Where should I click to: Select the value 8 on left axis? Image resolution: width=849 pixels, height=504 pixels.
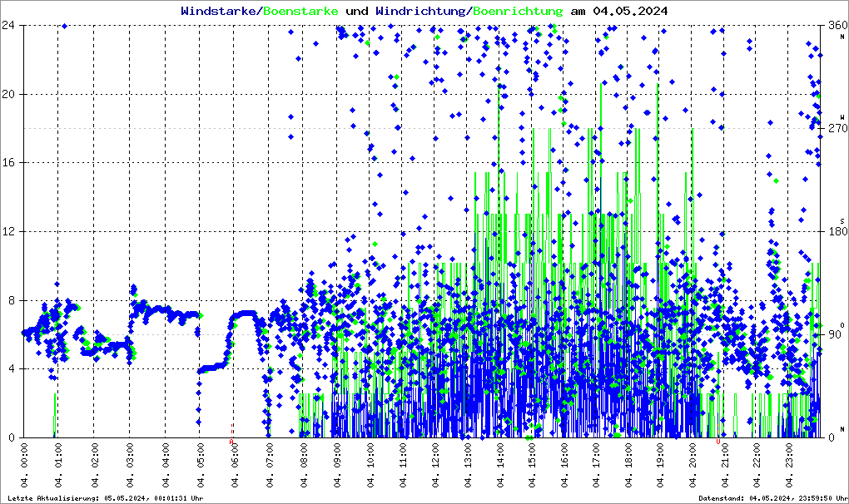(12, 300)
